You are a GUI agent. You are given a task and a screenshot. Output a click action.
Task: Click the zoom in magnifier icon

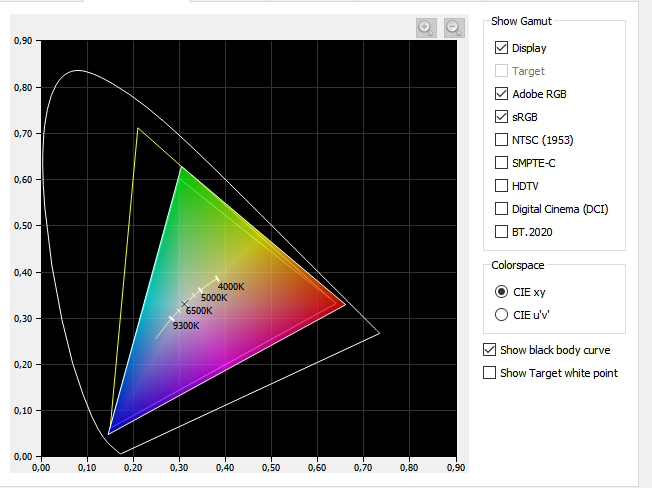click(426, 28)
